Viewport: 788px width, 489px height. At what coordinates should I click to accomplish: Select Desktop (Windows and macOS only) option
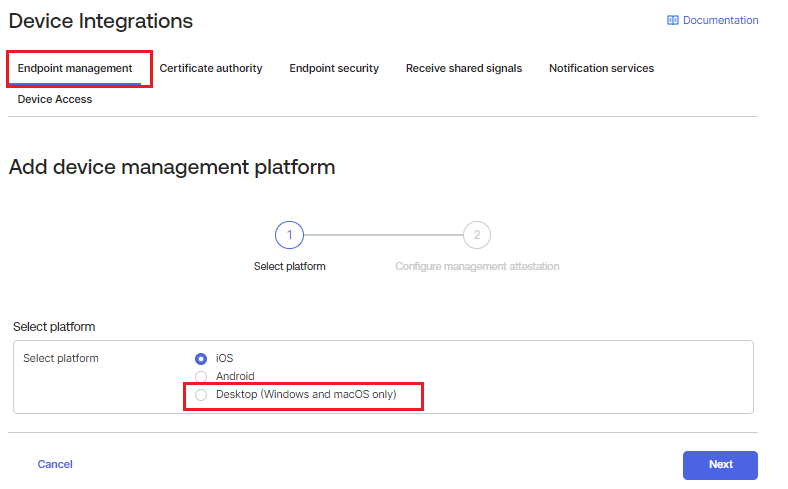(201, 395)
